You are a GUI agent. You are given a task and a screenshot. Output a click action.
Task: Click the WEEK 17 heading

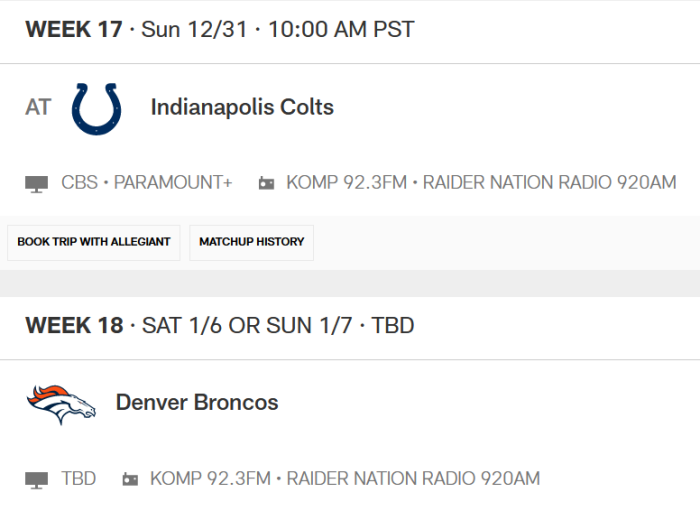point(73,29)
